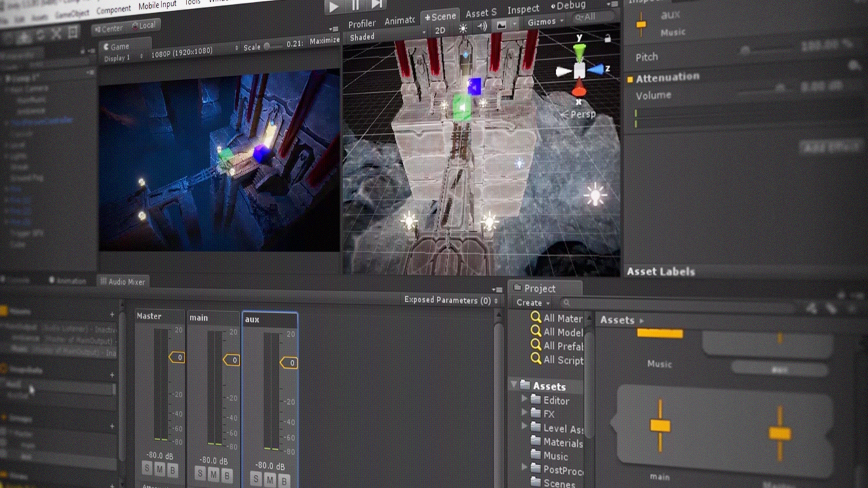The height and width of the screenshot is (488, 868).
Task: Bypass effects on main group with B button
Action: 227,474
